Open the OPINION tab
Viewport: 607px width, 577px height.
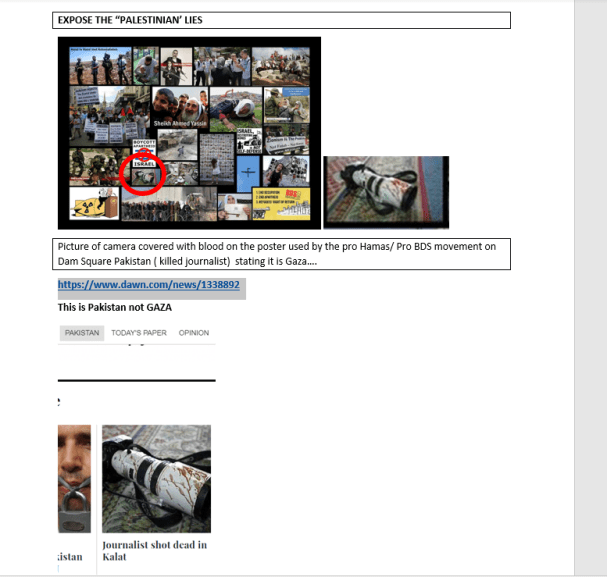click(194, 333)
